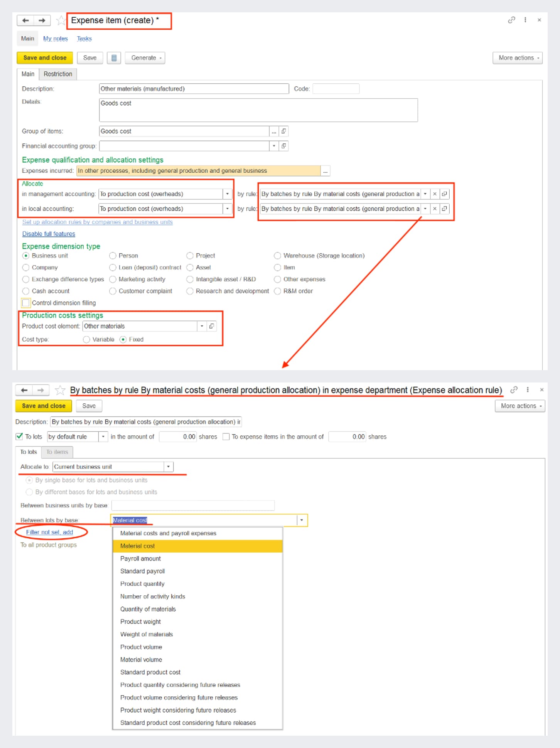This screenshot has height=748, width=560.
Task: Open the Product cost element item form
Action: (212, 326)
